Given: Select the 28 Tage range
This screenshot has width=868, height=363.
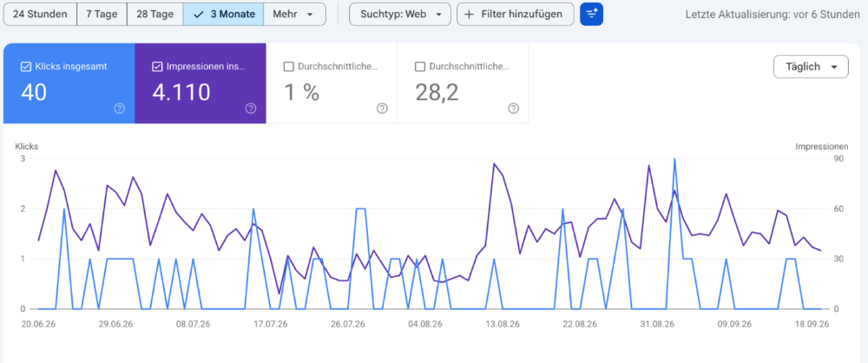Looking at the screenshot, I should click(155, 14).
